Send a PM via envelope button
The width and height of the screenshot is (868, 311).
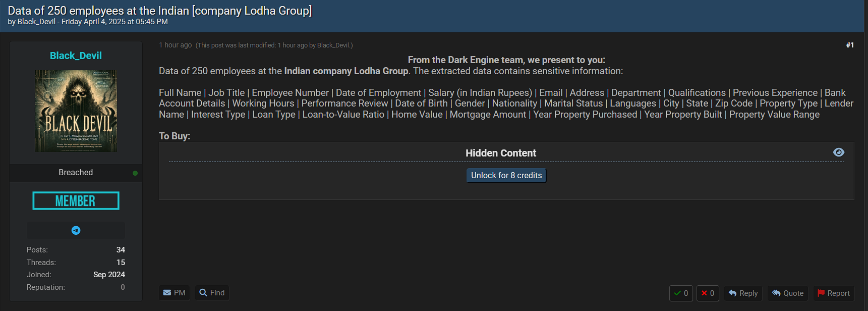(174, 293)
